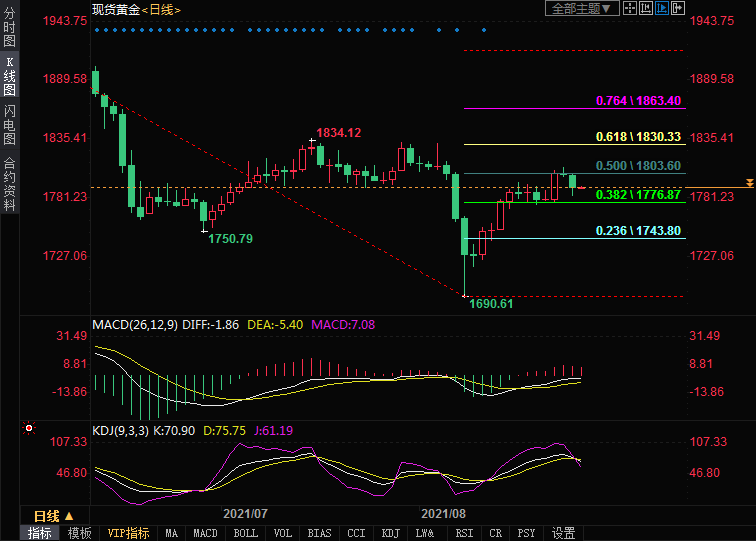Open 设置 settings in indicator bar
The image size is (756, 541).
click(564, 533)
